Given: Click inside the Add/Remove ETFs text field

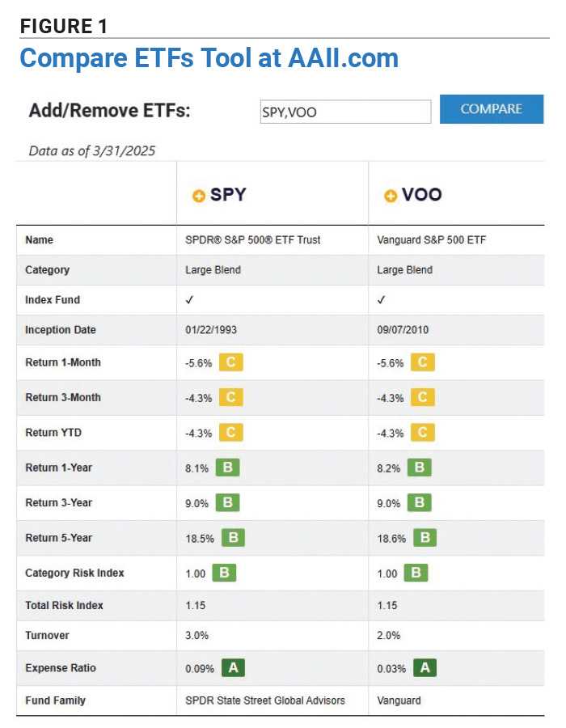Looking at the screenshot, I should tap(345, 112).
